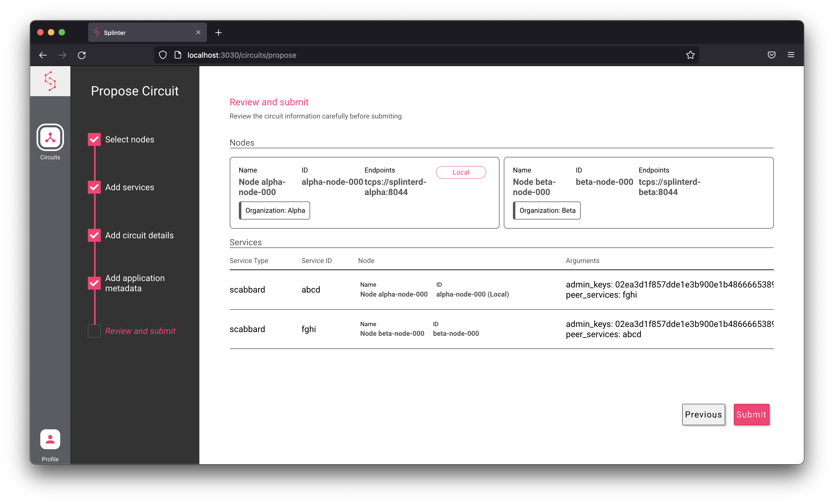Open the browser hamburger menu

[791, 55]
